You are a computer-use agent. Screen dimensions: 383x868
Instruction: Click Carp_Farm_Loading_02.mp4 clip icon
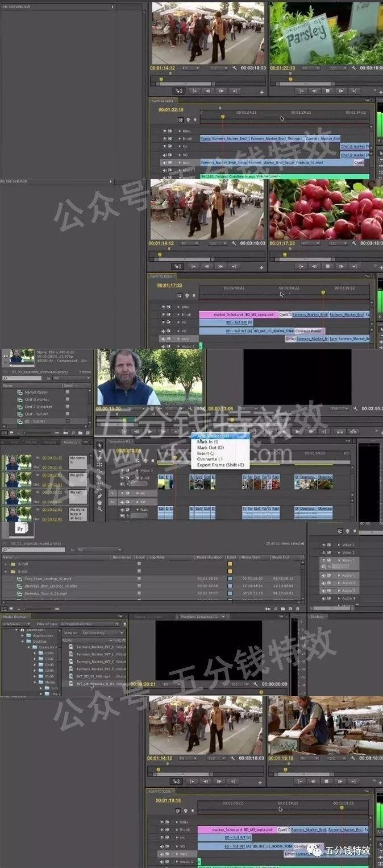click(20, 578)
